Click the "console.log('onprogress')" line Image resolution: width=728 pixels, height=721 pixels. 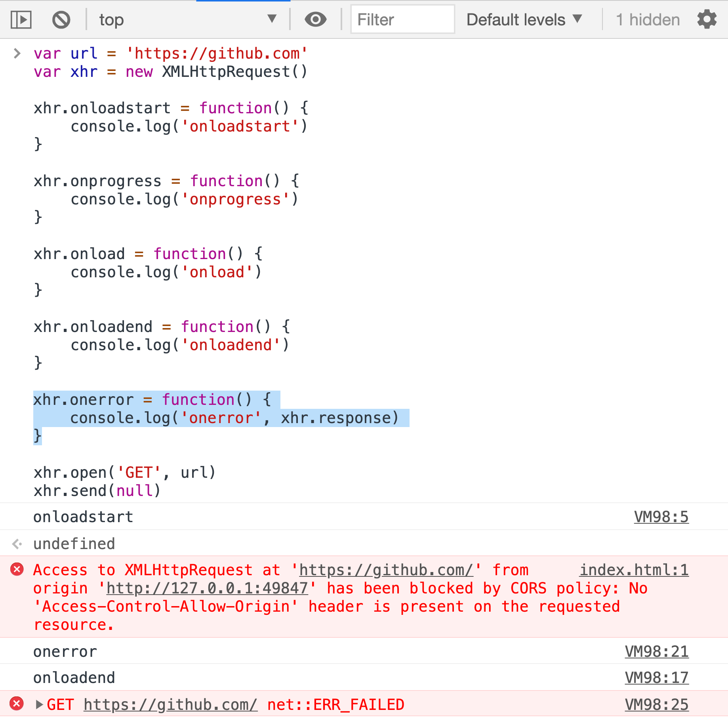point(184,199)
